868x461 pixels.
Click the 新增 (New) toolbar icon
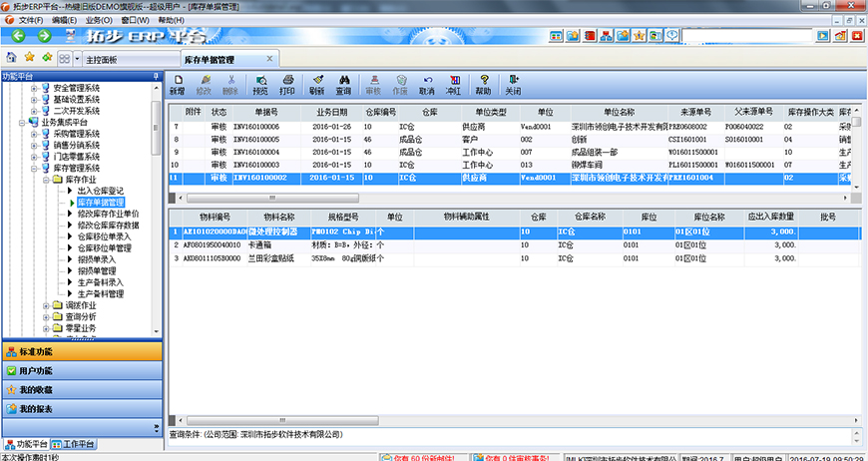(177, 84)
